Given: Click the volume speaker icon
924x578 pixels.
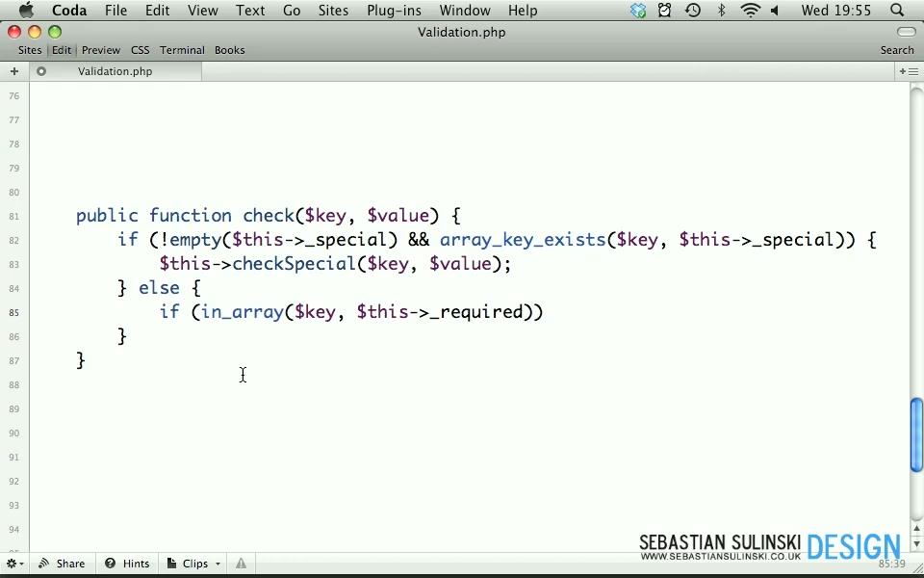Looking at the screenshot, I should click(774, 10).
